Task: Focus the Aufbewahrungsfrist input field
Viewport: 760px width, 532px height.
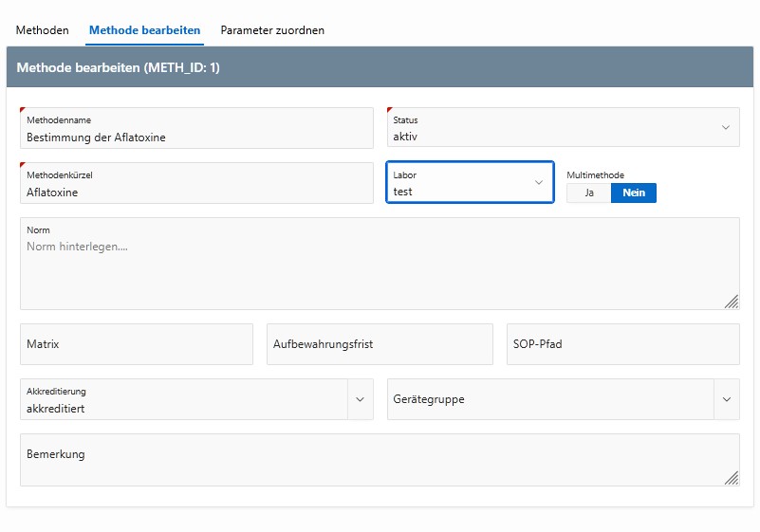Action: pyautogui.click(x=380, y=344)
